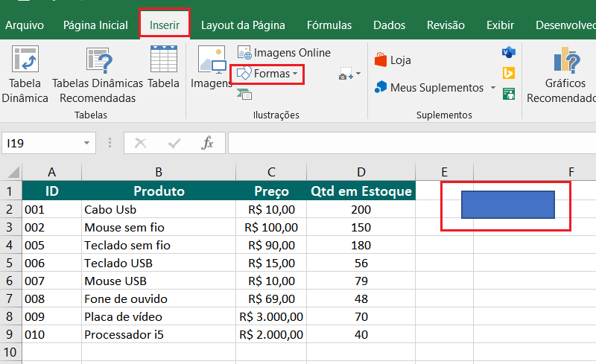Expand the screenshot capture dropdown
Image resolution: width=596 pixels, height=364 pixels.
(358, 74)
